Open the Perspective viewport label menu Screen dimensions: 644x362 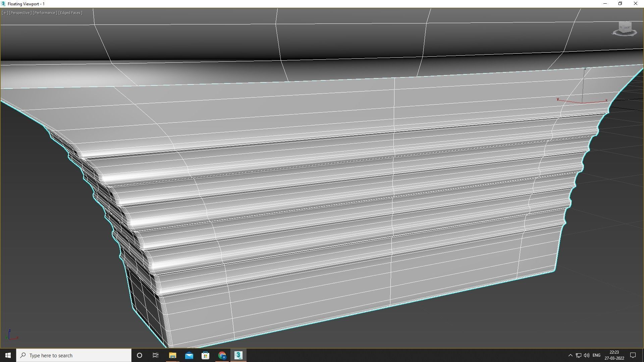20,13
